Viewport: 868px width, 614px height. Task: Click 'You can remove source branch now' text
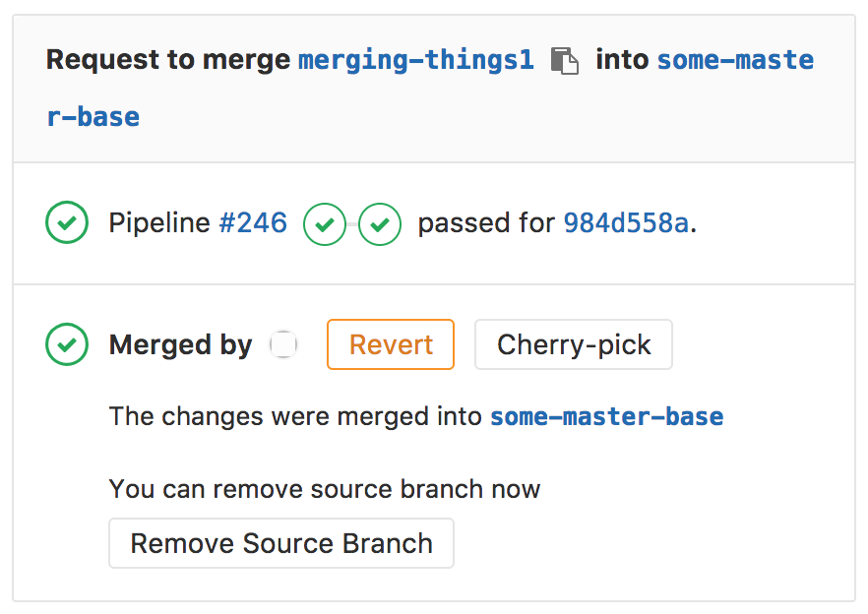[324, 489]
